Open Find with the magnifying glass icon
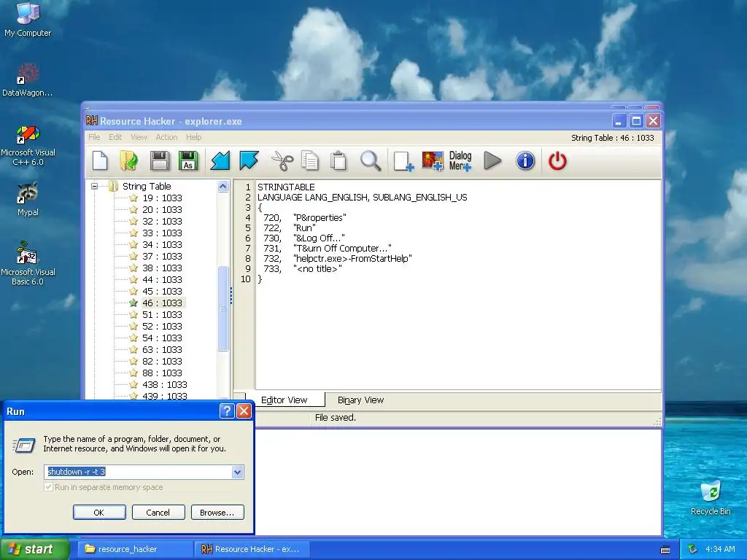The image size is (747, 560). click(x=370, y=160)
